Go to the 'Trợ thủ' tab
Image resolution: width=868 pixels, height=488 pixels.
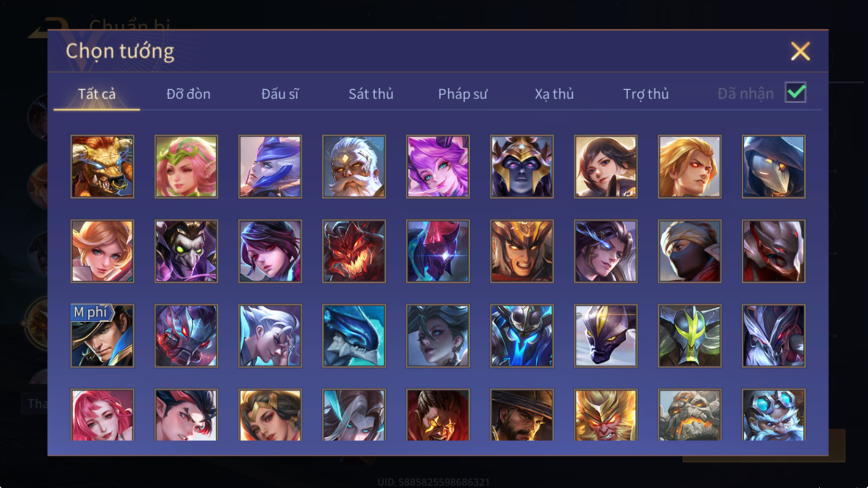(646, 94)
